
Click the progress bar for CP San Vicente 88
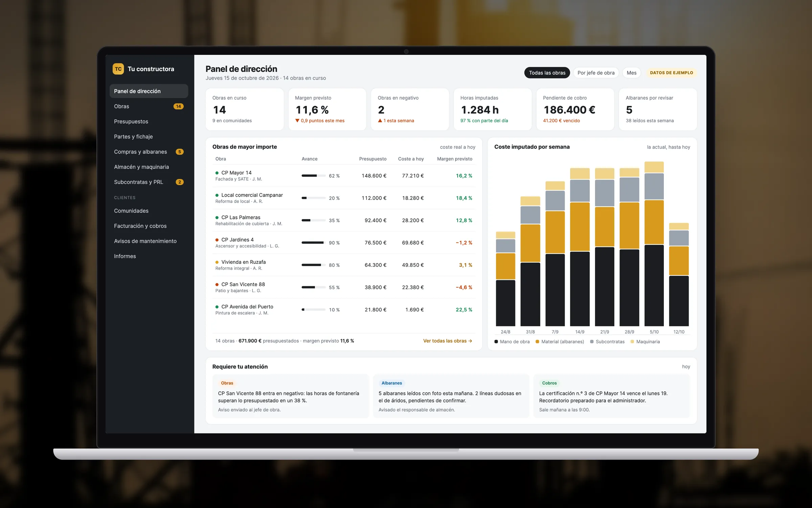tap(313, 288)
